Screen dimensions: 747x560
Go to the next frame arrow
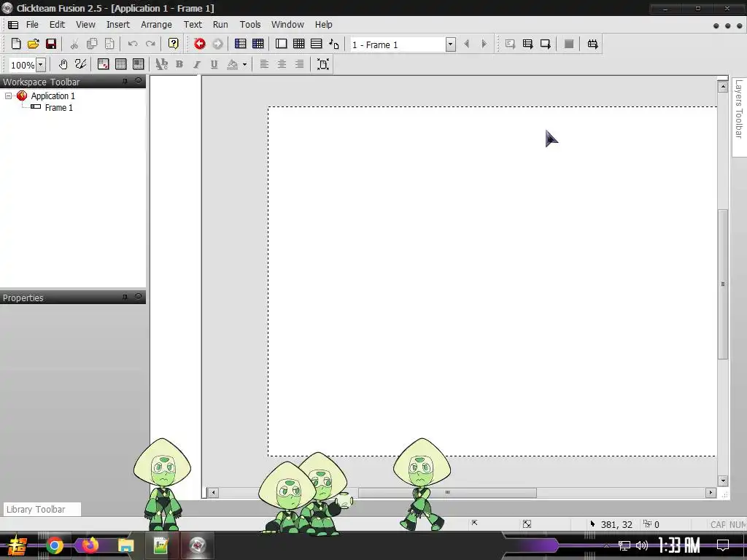click(x=484, y=44)
